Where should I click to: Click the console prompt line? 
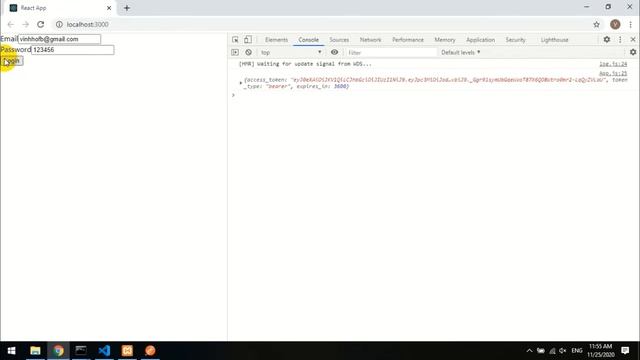click(433, 95)
